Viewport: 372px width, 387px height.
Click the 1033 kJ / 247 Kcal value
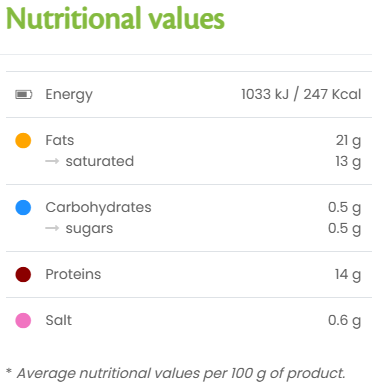(301, 94)
